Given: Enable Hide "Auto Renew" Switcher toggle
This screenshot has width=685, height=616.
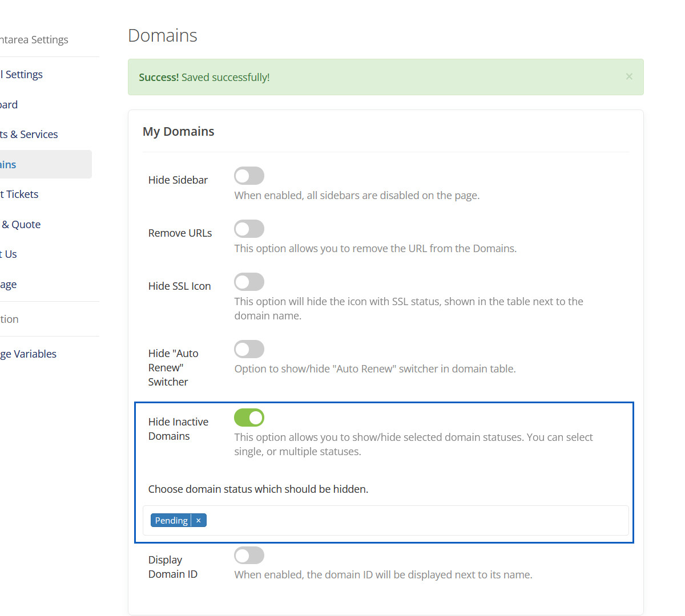Looking at the screenshot, I should click(x=249, y=349).
